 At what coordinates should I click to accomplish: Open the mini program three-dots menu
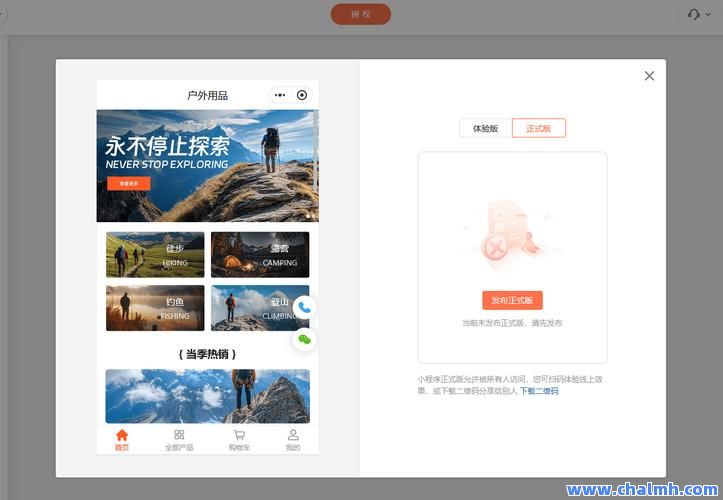pyautogui.click(x=280, y=95)
